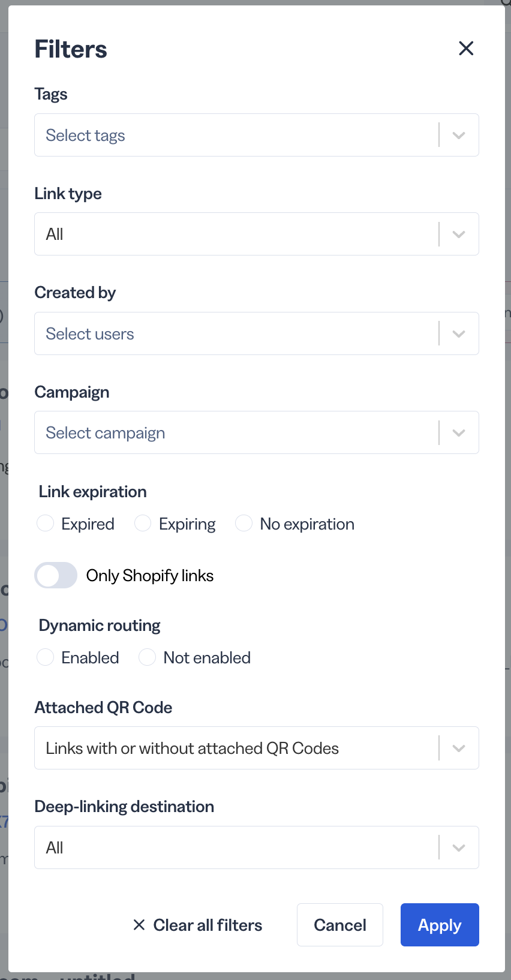Viewport: 511px width, 980px height.
Task: Select the No expiration radio option
Action: [x=244, y=524]
